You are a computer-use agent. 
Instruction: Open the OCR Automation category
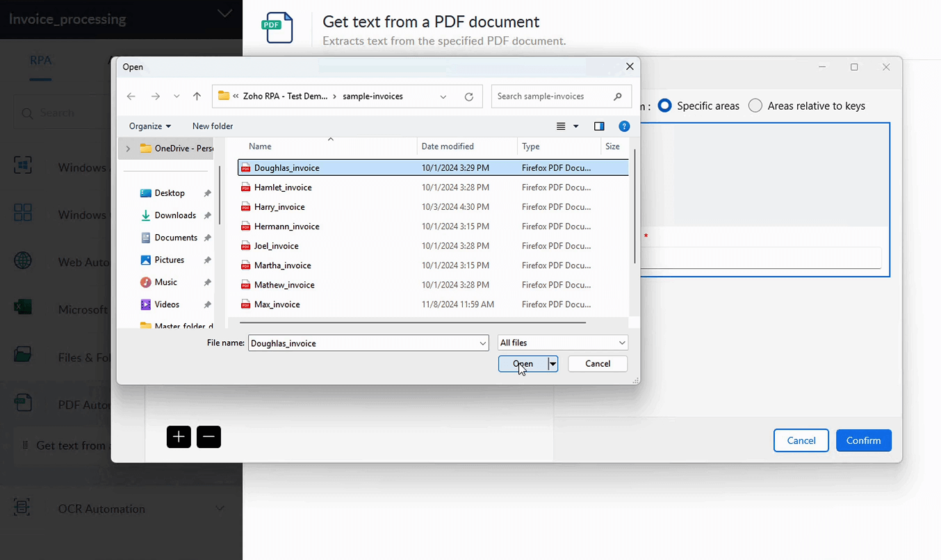point(102,509)
